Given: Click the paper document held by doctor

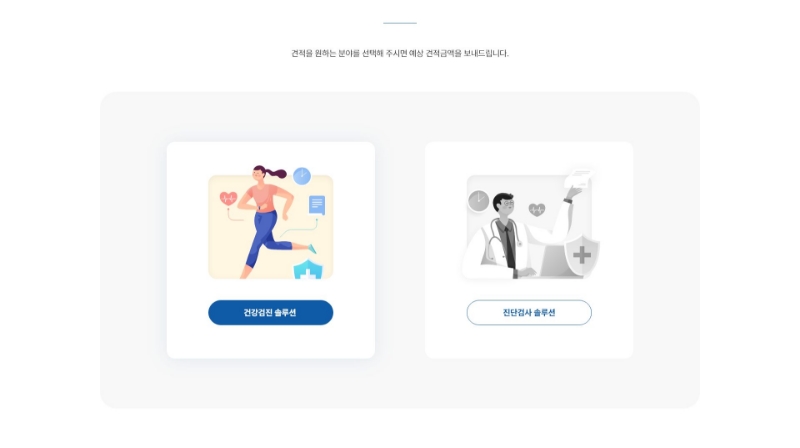Looking at the screenshot, I should pyautogui.click(x=579, y=179).
